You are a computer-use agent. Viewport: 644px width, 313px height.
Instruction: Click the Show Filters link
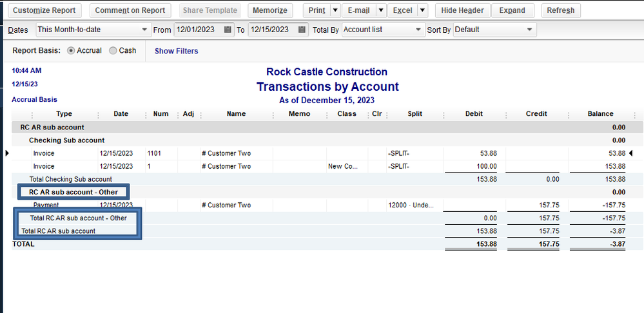click(x=176, y=51)
